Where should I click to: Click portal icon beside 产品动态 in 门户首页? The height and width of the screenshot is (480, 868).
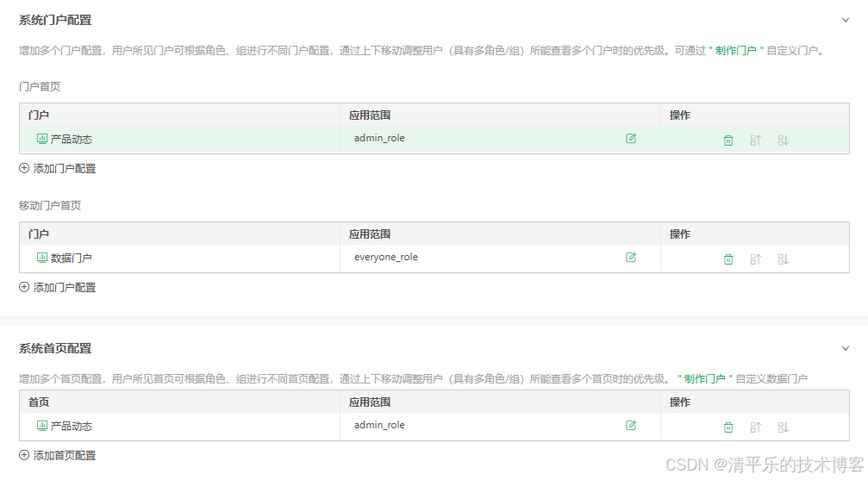(42, 139)
